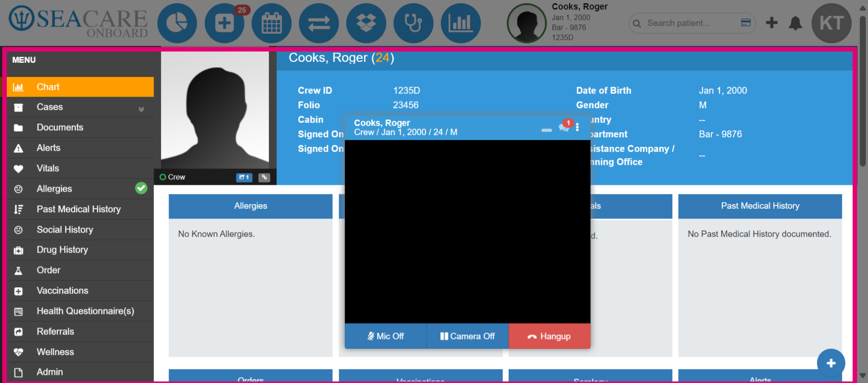Click the SeaCare Onboard logo
The image size is (868, 383).
[x=78, y=23]
